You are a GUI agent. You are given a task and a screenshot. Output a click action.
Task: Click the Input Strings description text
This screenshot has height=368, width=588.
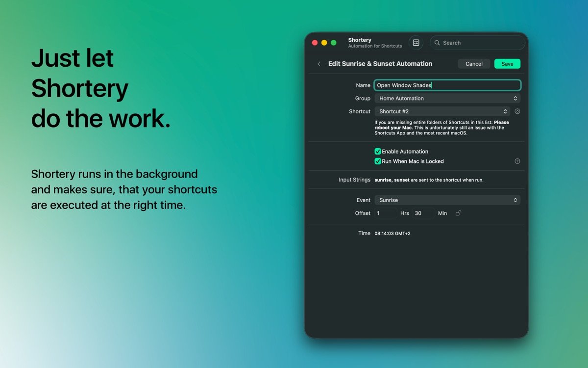click(429, 180)
